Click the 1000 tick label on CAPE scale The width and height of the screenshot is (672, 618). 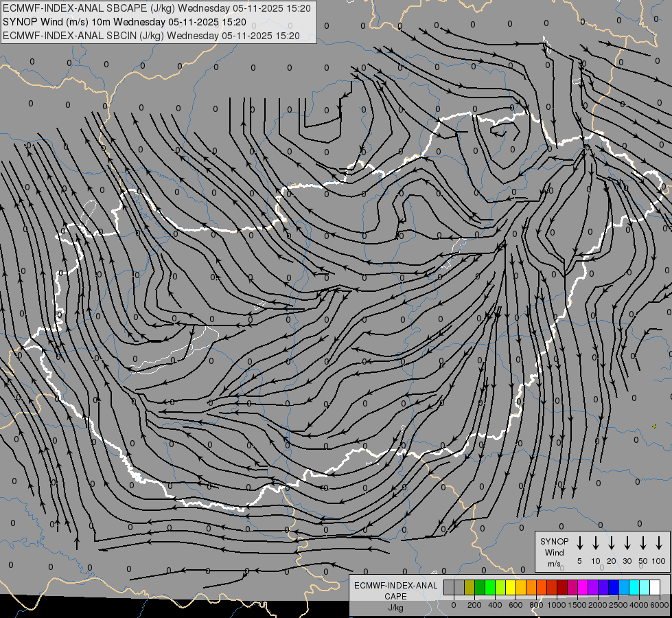point(557,605)
